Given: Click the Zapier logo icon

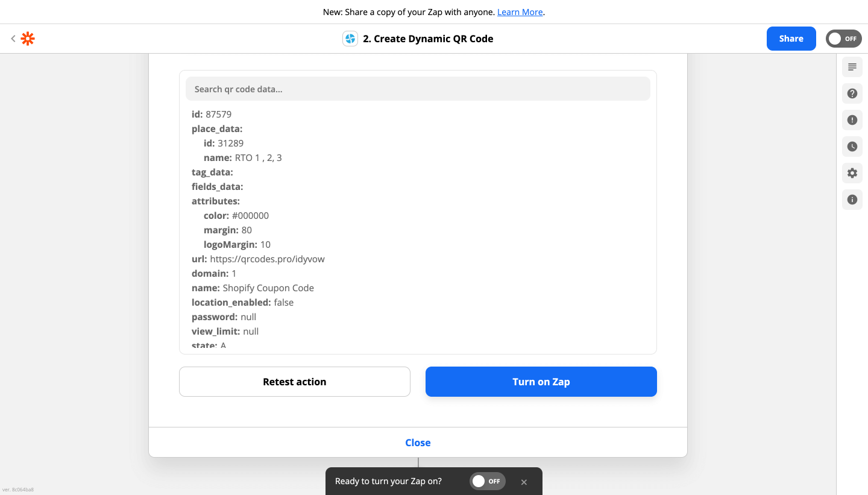Looking at the screenshot, I should [x=27, y=38].
